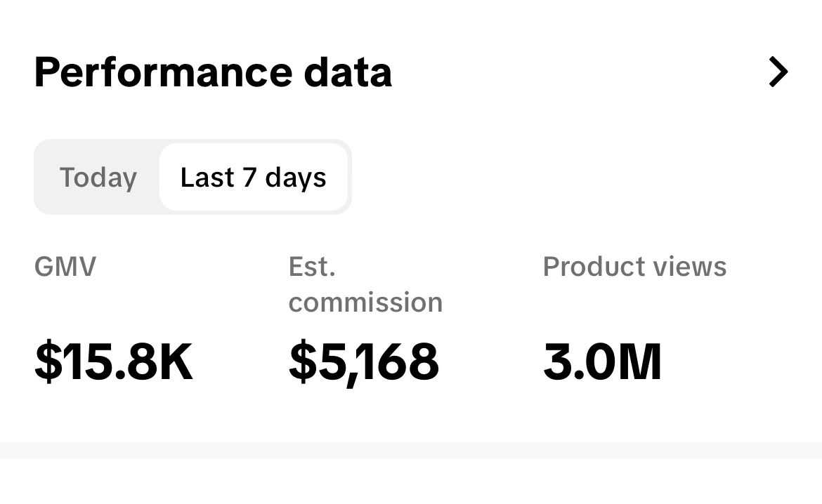Tap the GMV metric label
This screenshot has width=822, height=504.
[x=65, y=267]
